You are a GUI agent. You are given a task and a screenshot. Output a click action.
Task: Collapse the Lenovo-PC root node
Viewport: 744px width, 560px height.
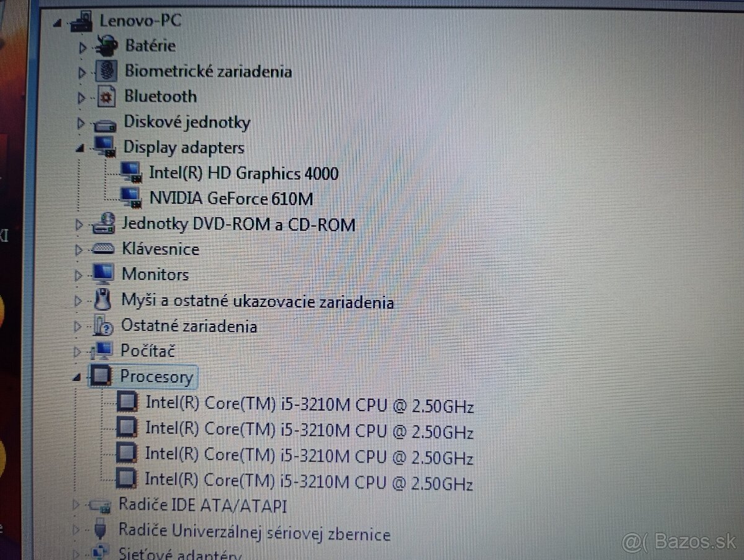58,25
